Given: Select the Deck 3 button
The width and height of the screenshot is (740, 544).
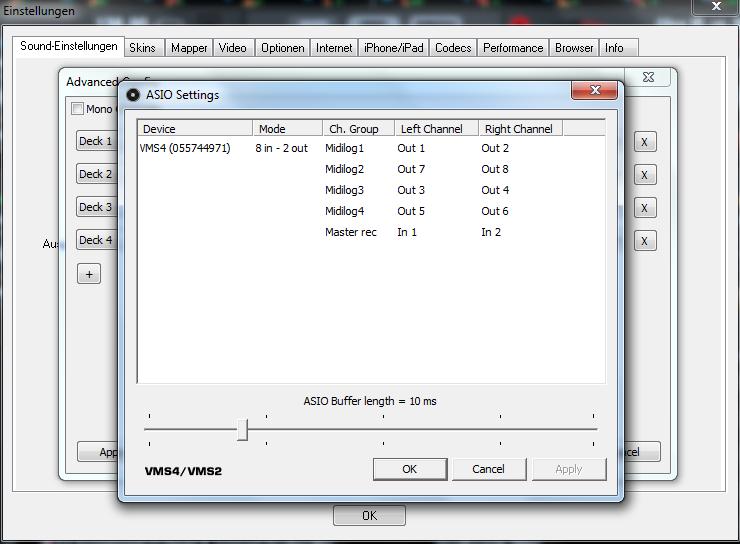Looking at the screenshot, I should click(x=96, y=207).
